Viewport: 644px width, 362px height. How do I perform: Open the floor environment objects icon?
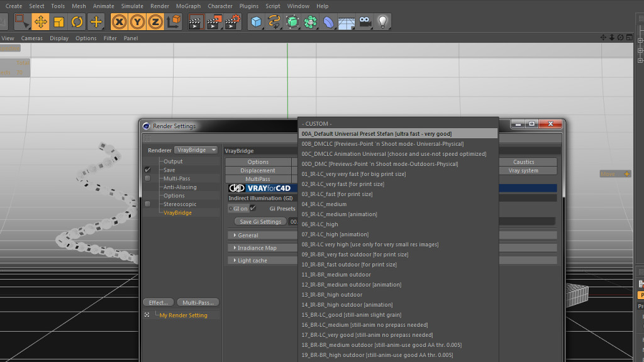point(347,22)
